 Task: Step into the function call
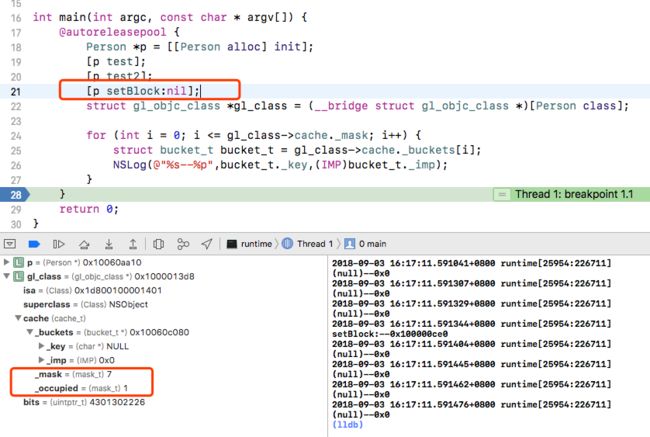click(109, 244)
